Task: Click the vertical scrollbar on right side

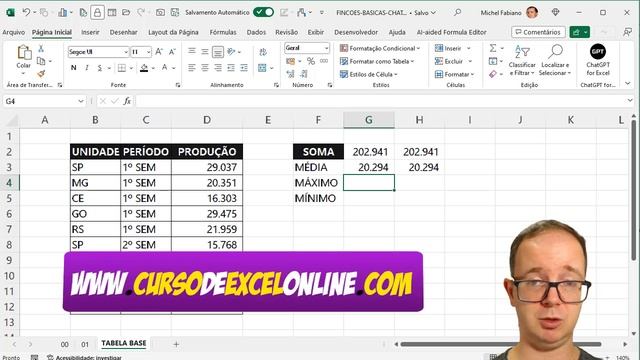Action: [633, 190]
